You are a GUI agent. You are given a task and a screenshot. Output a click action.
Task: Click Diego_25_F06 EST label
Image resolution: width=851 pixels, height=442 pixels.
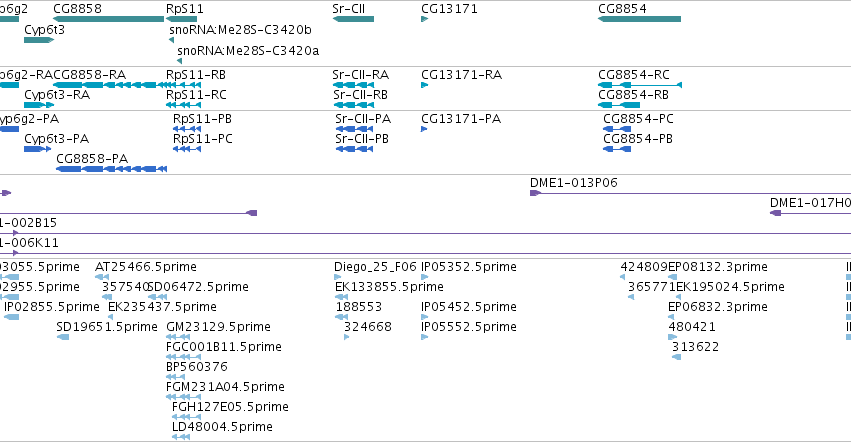pos(375,267)
